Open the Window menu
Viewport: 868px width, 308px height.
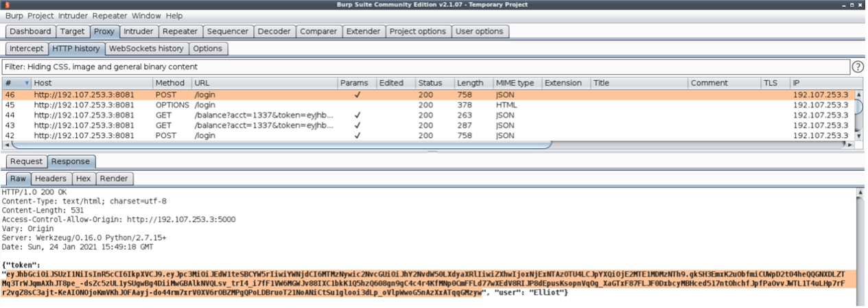[x=147, y=16]
